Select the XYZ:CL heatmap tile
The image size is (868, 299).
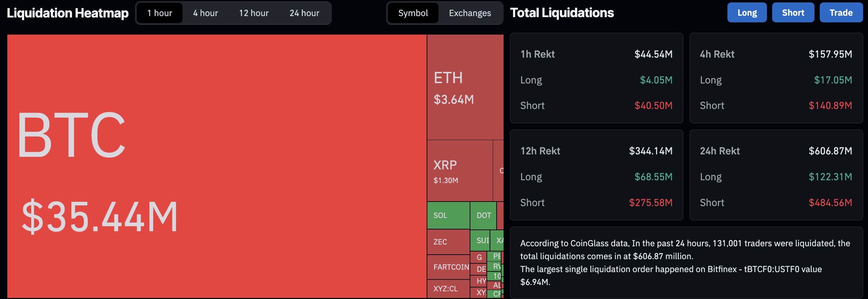coord(448,289)
